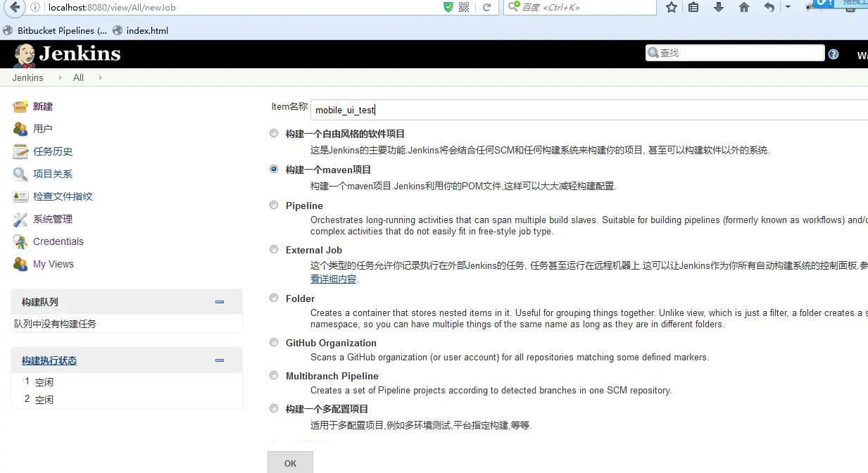The height and width of the screenshot is (473, 868).
Task: Click the Jenkins logo in header
Action: [67, 54]
